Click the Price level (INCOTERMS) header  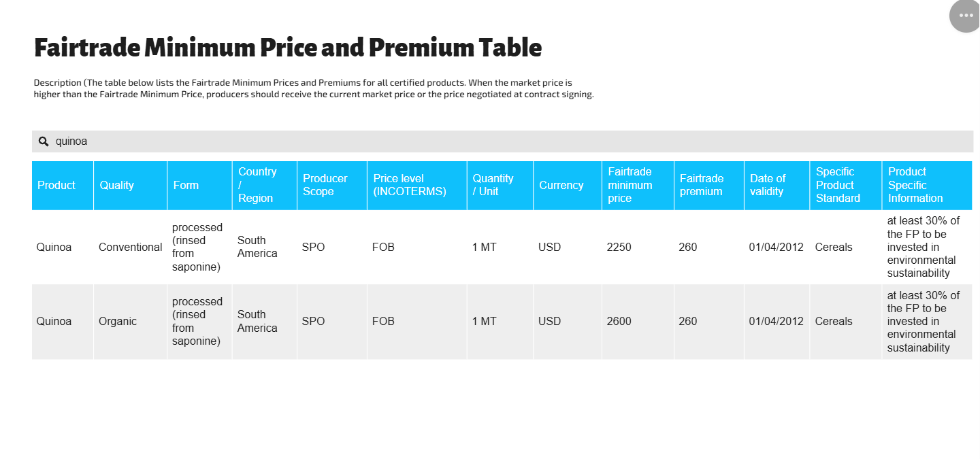[410, 185]
